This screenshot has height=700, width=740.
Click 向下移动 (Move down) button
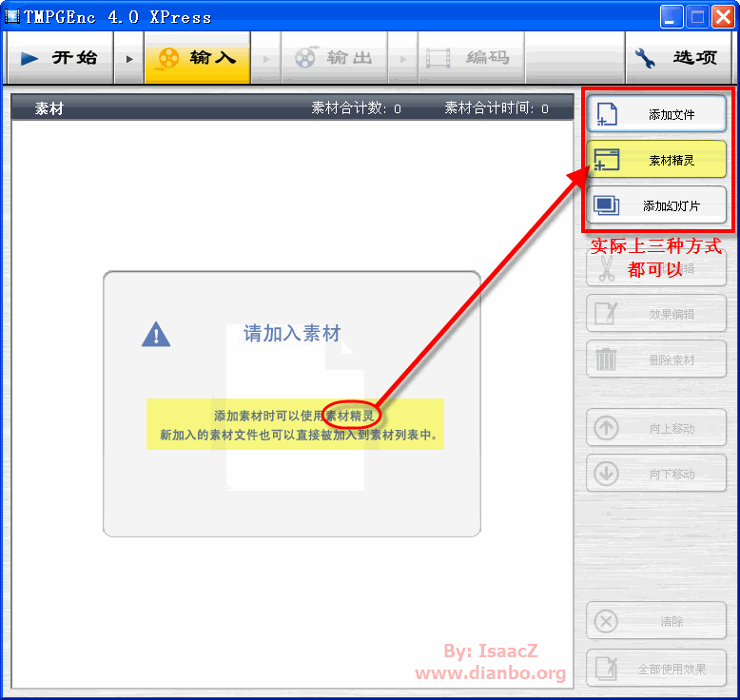pos(656,474)
